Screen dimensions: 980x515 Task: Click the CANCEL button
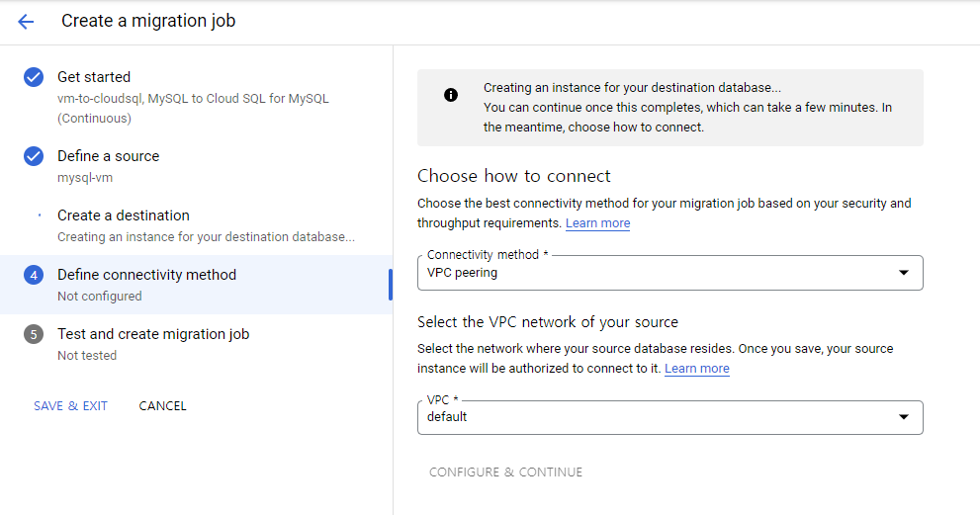(162, 406)
